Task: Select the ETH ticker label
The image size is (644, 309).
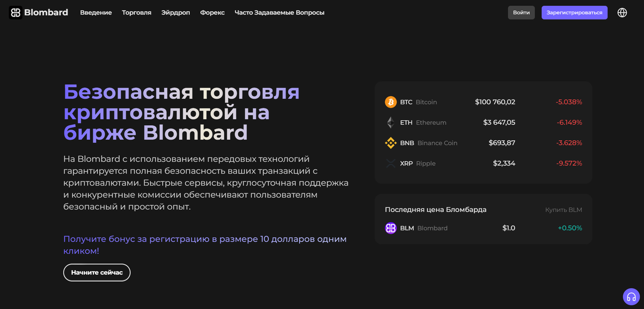Action: click(406, 123)
